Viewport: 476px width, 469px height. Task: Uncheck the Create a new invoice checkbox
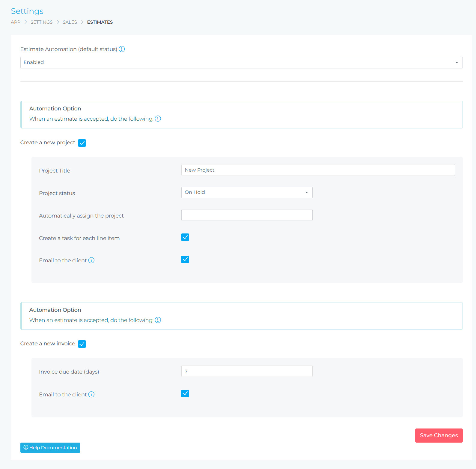[x=82, y=344]
